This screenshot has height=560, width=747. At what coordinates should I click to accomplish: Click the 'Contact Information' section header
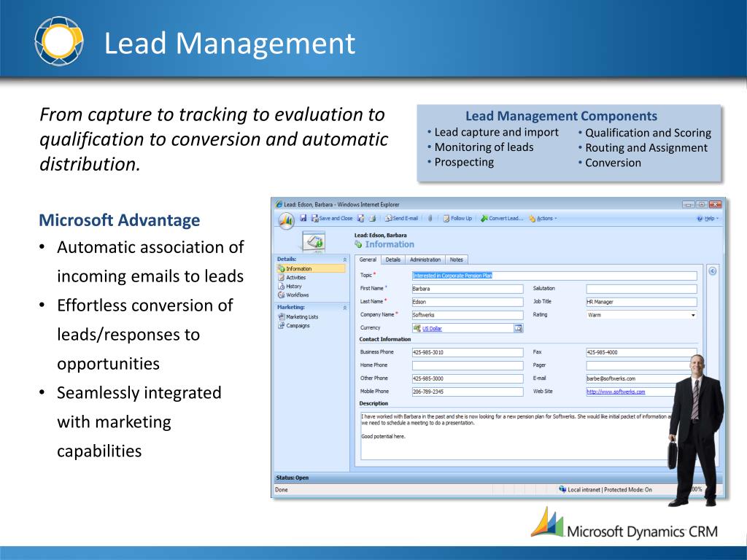(x=384, y=339)
